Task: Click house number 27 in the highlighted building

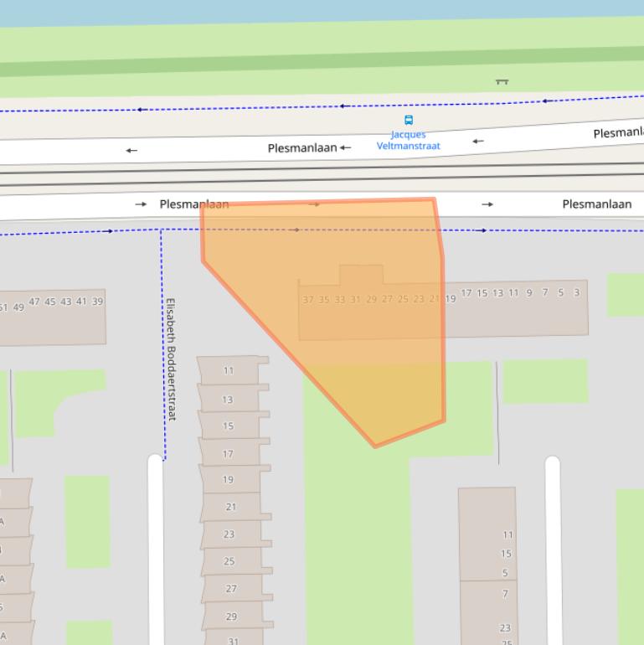Action: click(x=387, y=299)
